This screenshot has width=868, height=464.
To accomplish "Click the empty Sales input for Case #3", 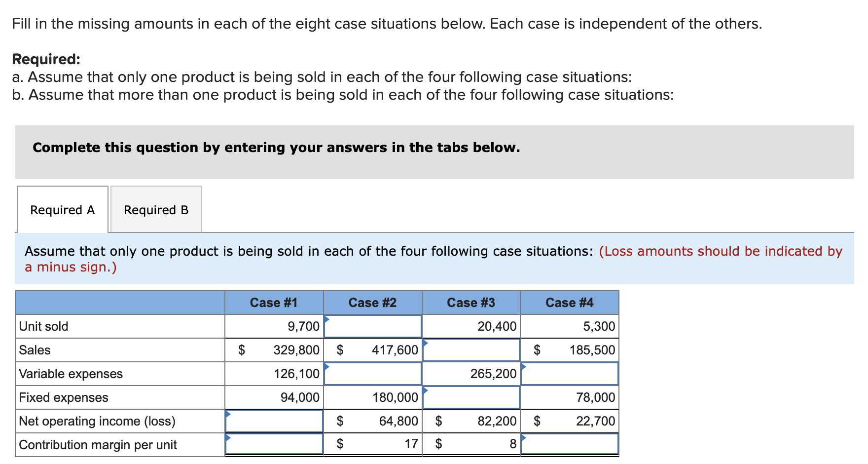I will pos(470,349).
